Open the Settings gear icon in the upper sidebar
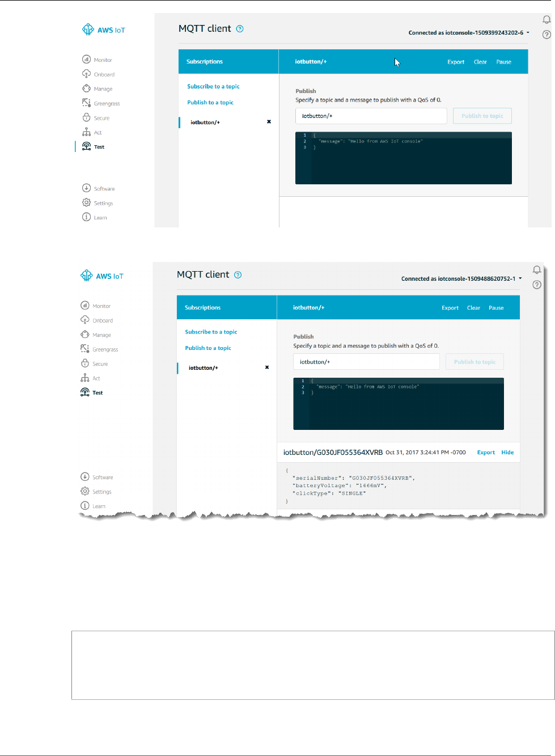 tap(86, 202)
